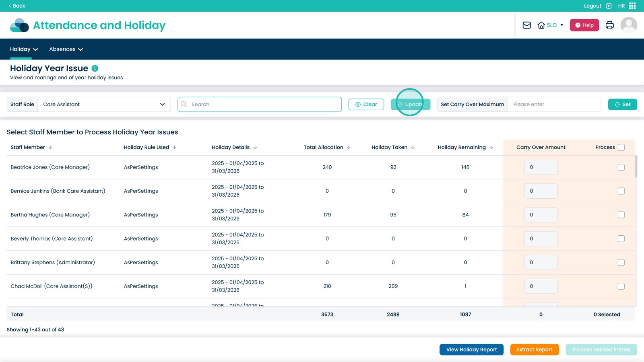Screen dimensions: 644x362
Task: Open the mail envelope icon
Action: click(x=526, y=25)
